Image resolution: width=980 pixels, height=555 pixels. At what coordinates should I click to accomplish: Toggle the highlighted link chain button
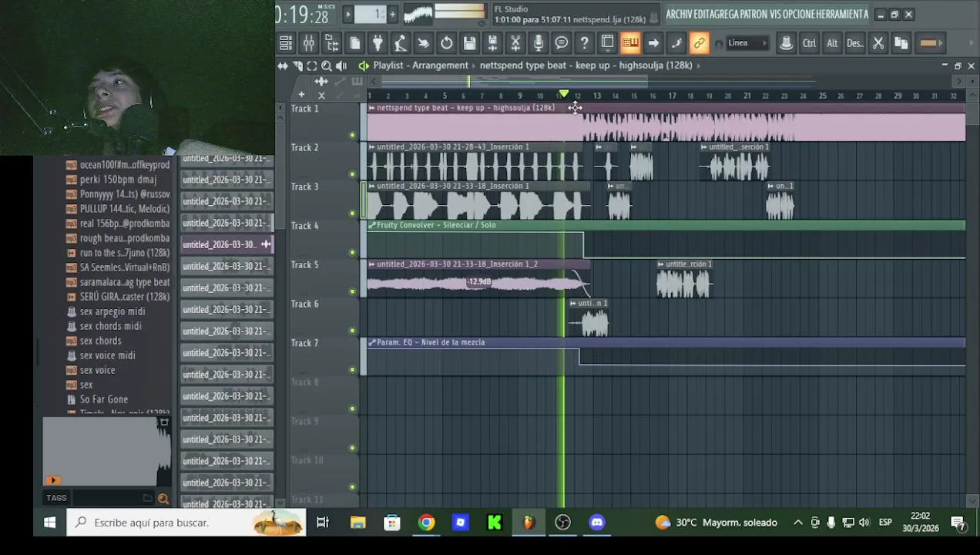(x=699, y=43)
